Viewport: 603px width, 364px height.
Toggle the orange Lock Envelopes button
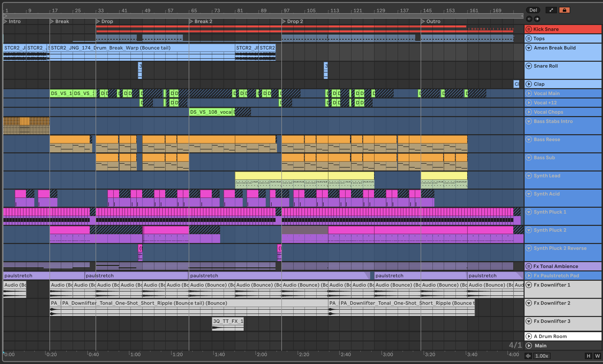point(564,10)
